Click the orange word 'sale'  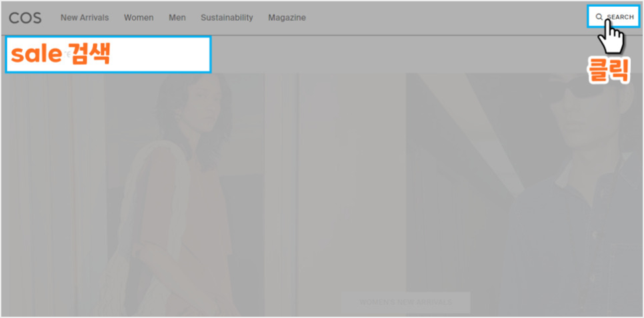click(x=36, y=54)
